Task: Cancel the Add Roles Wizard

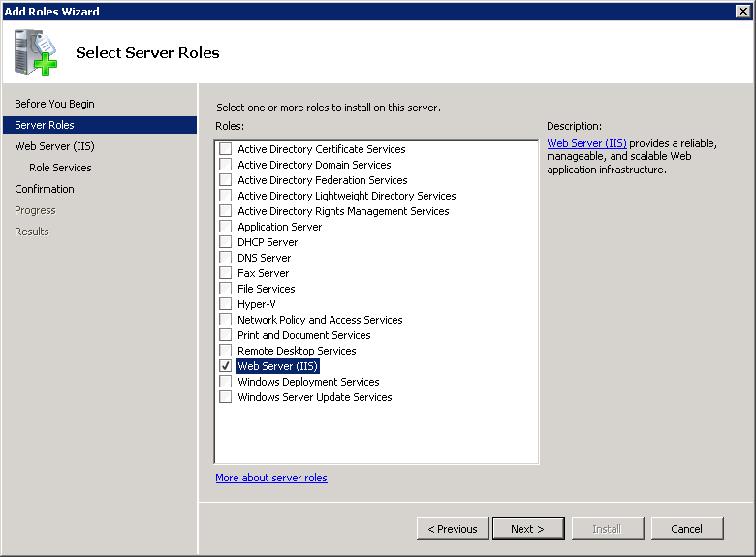Action: tap(686, 529)
